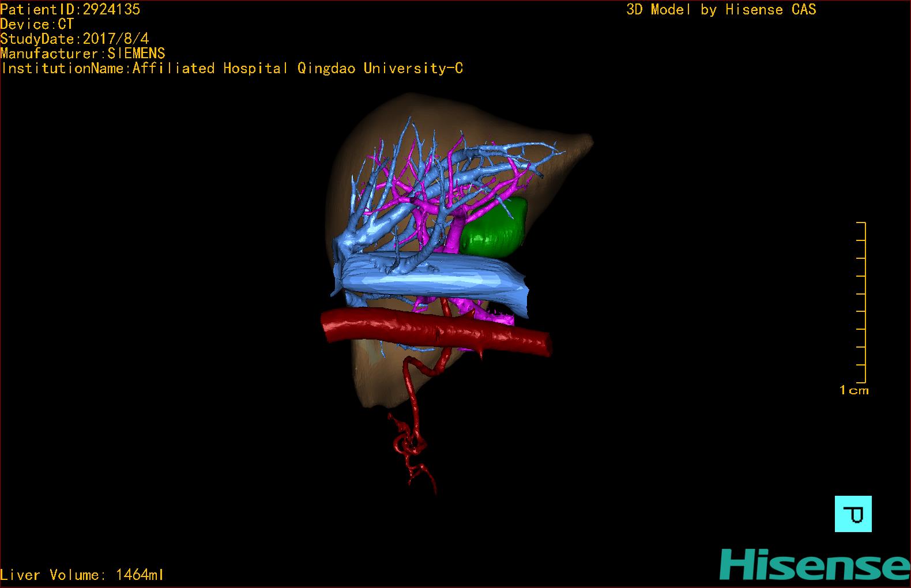Viewport: 911px width, 588px height.
Task: Click the 1cm scale ruler
Action: [861, 302]
